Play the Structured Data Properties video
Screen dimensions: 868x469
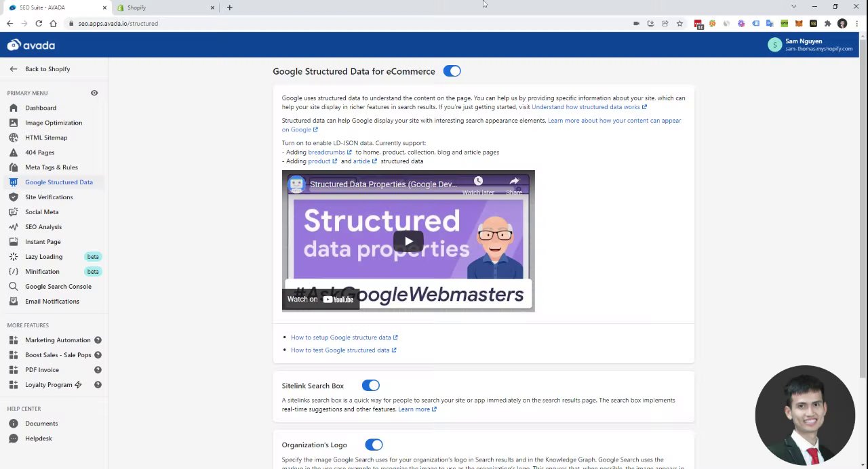coord(408,241)
